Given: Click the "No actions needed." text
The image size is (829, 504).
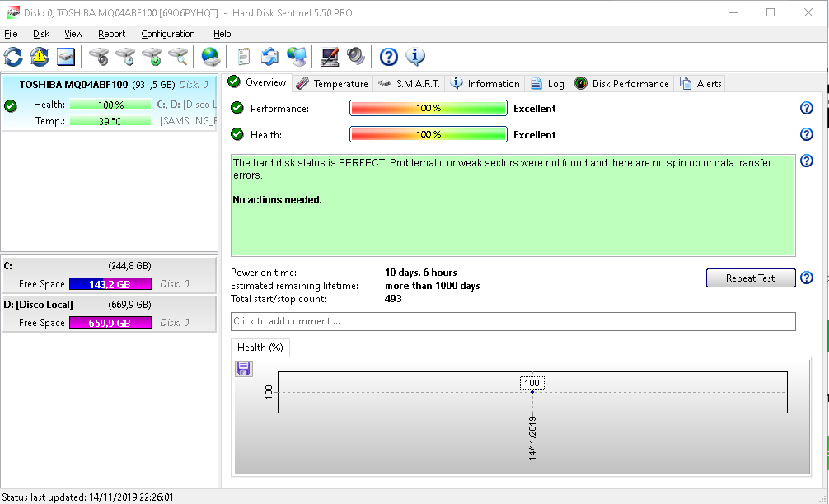Looking at the screenshot, I should click(277, 199).
